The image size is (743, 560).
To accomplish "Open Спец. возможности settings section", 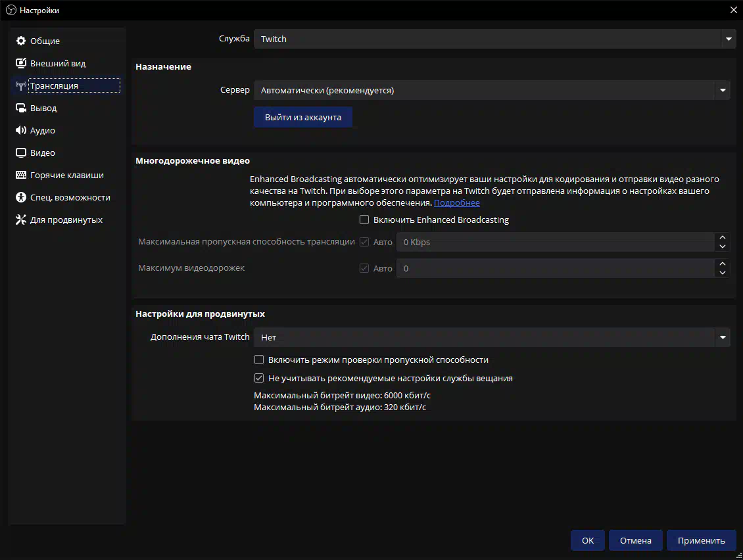I will click(x=67, y=197).
